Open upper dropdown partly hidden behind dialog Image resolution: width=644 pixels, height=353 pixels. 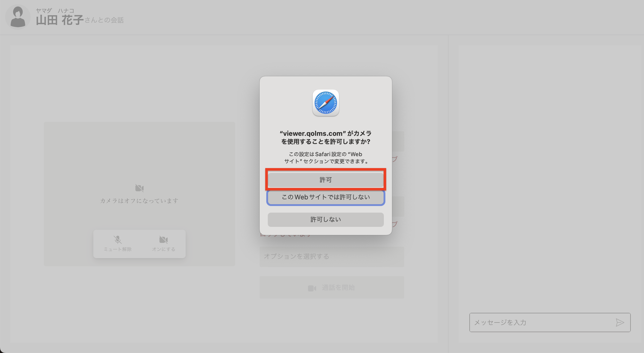point(398,141)
